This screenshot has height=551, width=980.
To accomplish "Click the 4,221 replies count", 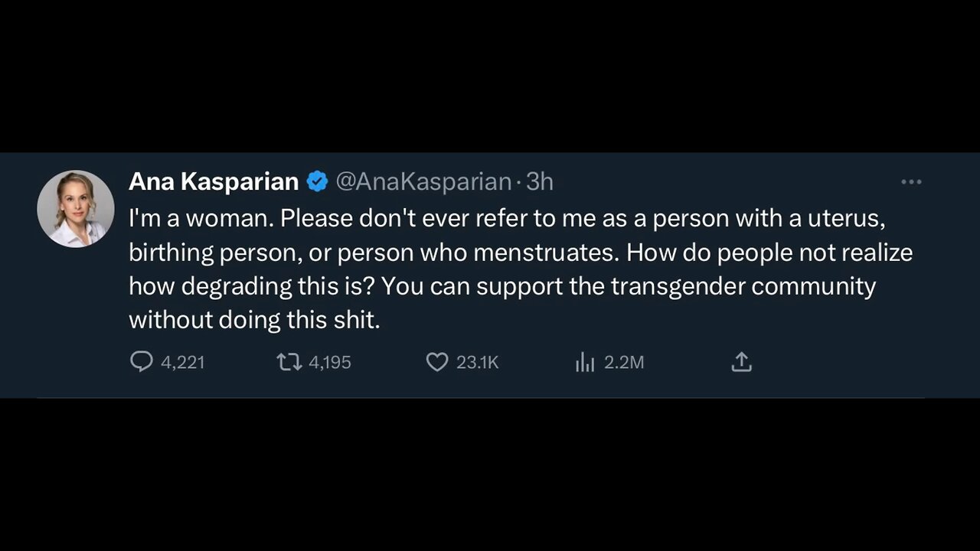I will click(183, 362).
